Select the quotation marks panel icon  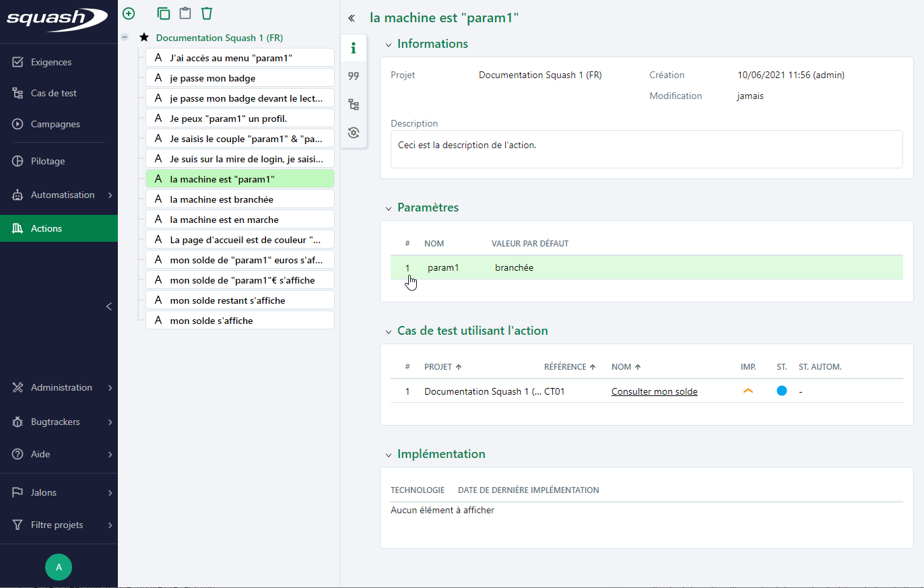click(353, 75)
